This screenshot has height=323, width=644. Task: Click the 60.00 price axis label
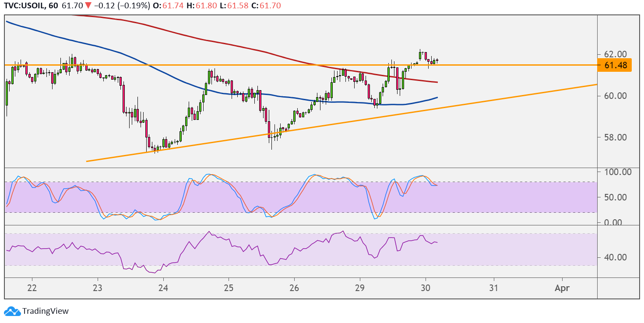point(616,96)
